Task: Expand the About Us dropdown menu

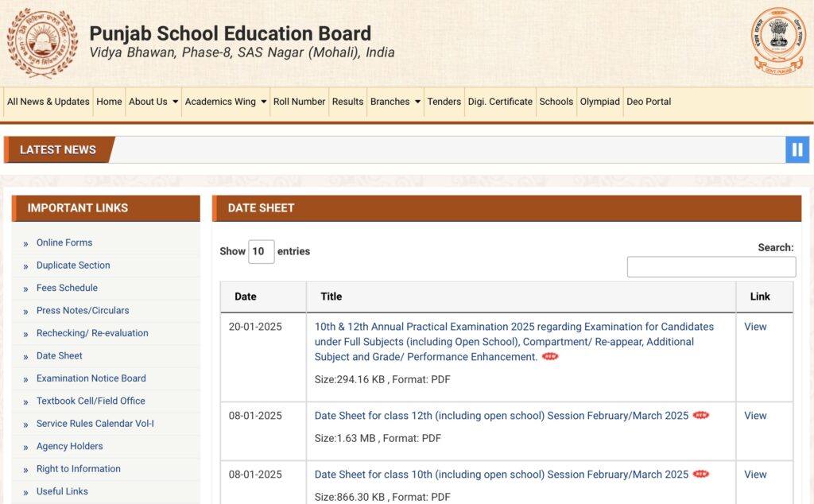Action: 153,102
